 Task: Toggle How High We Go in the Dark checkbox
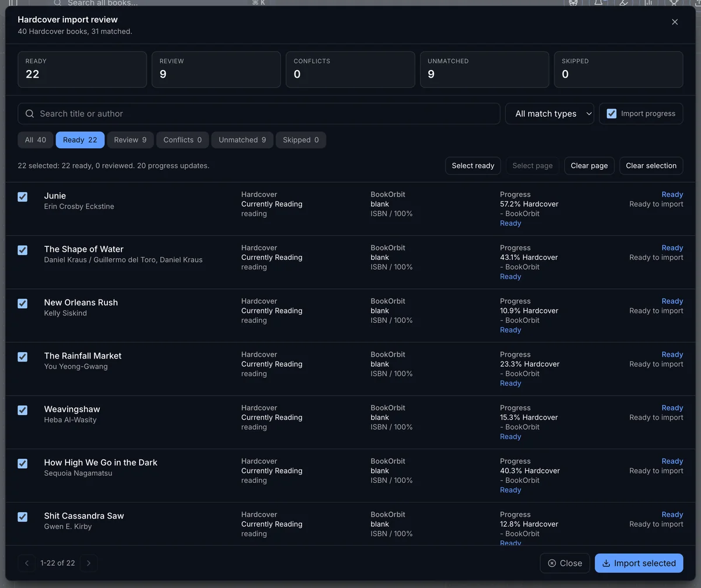[x=23, y=464]
